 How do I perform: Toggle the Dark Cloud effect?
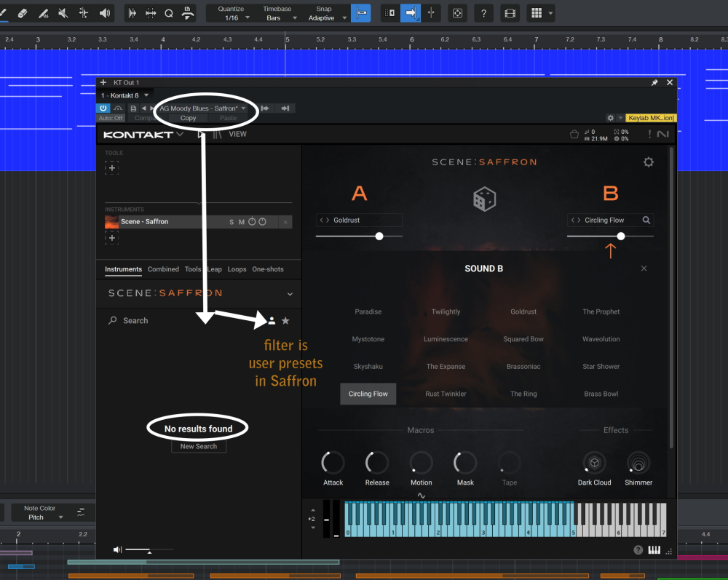594,463
